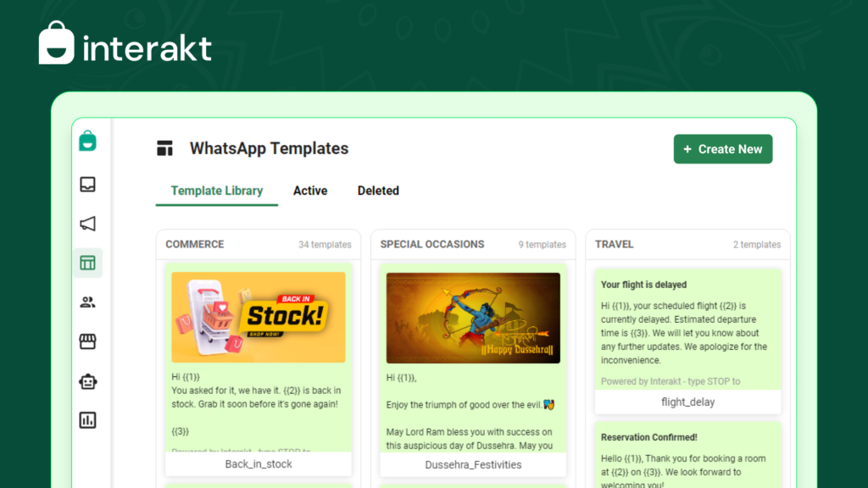Screen dimensions: 868x488
Task: Click the highlighted Templates sidebar icon
Action: click(x=87, y=263)
